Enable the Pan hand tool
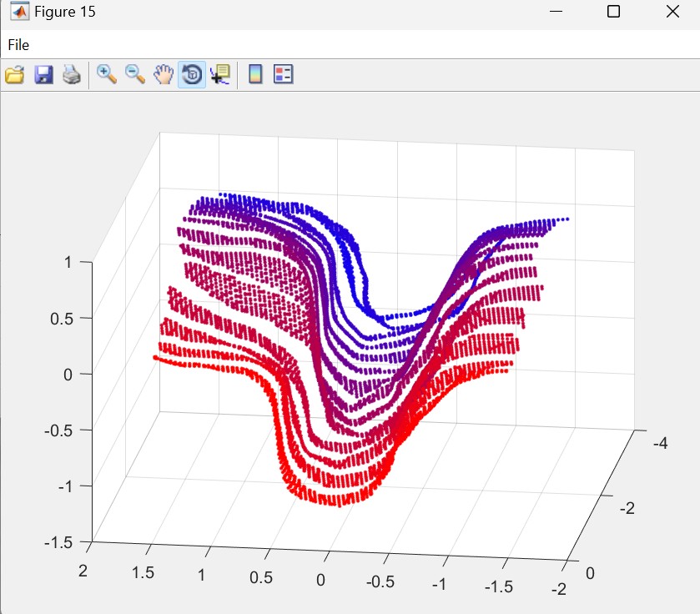700x614 pixels. point(164,75)
